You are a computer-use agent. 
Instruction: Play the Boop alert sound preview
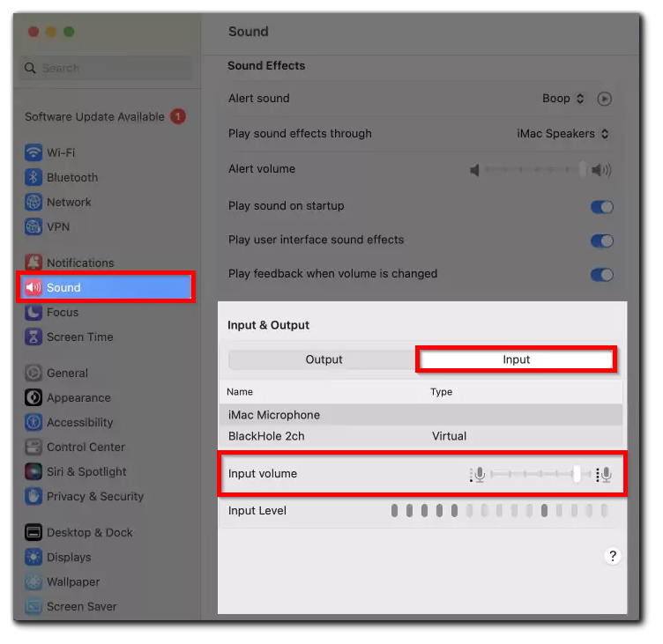604,99
